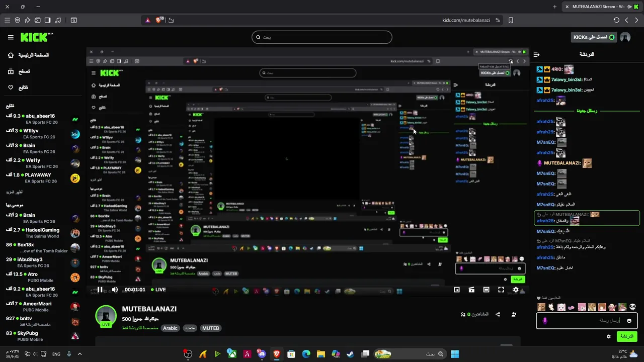Pause the stream video

(x=100, y=290)
